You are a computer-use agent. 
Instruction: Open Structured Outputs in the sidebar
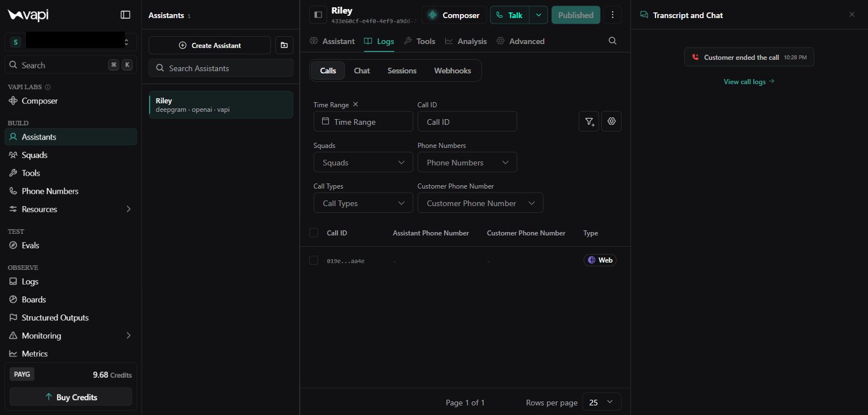click(x=71, y=317)
